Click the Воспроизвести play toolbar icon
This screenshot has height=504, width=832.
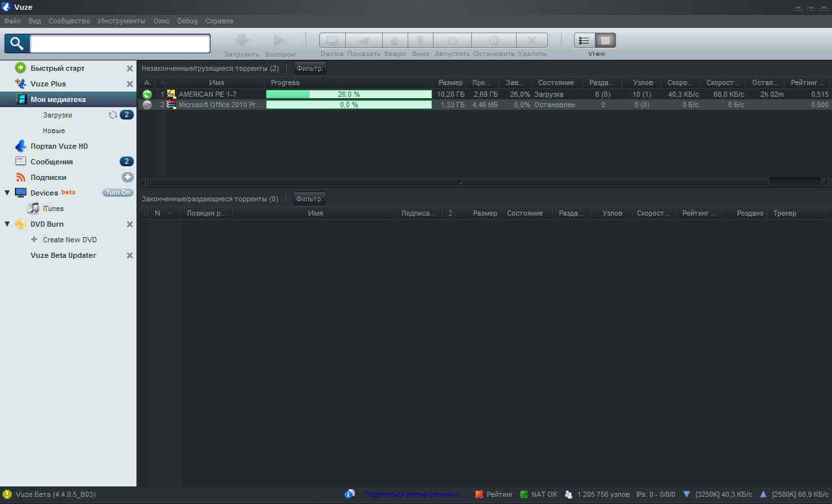coord(280,41)
